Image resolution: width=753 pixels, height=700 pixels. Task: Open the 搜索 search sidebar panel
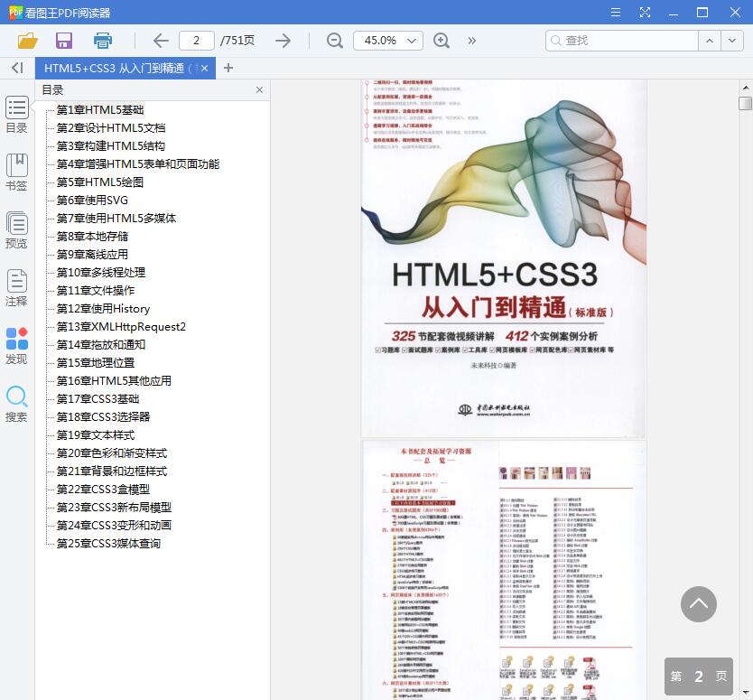[x=17, y=404]
